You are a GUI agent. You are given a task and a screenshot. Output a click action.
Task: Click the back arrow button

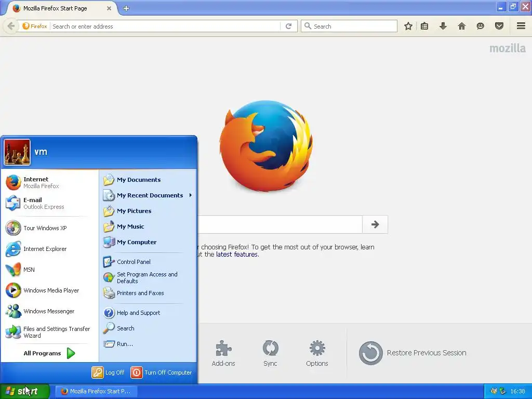(x=11, y=26)
